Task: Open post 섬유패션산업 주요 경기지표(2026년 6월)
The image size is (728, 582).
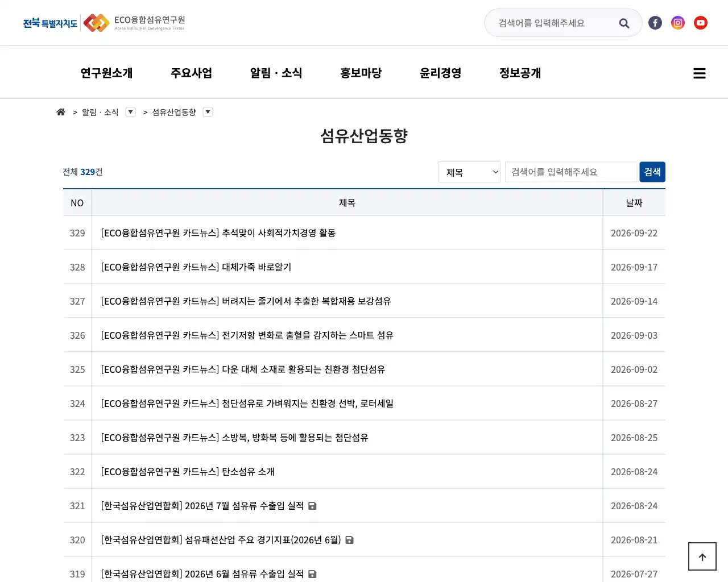Action: (221, 540)
